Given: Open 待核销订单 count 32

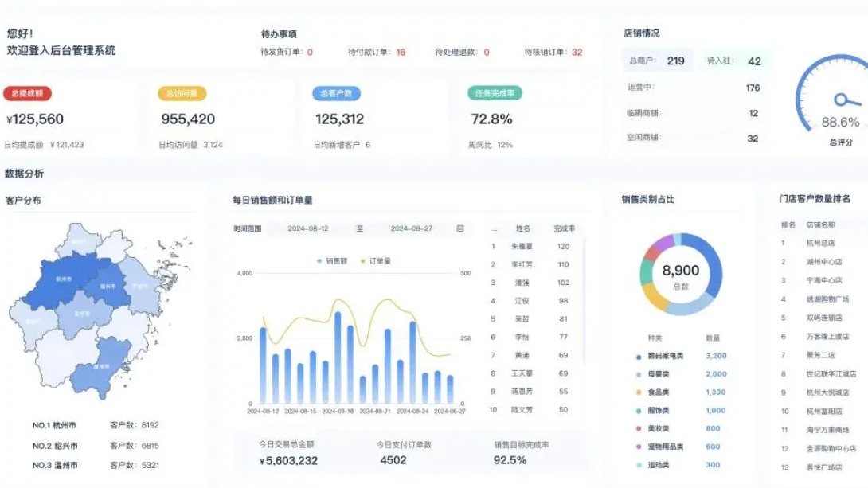Looking at the screenshot, I should [577, 52].
